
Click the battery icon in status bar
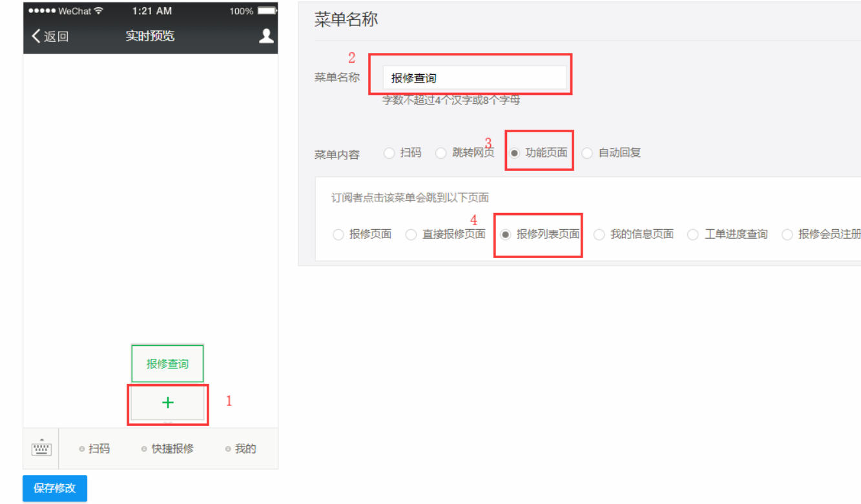266,11
